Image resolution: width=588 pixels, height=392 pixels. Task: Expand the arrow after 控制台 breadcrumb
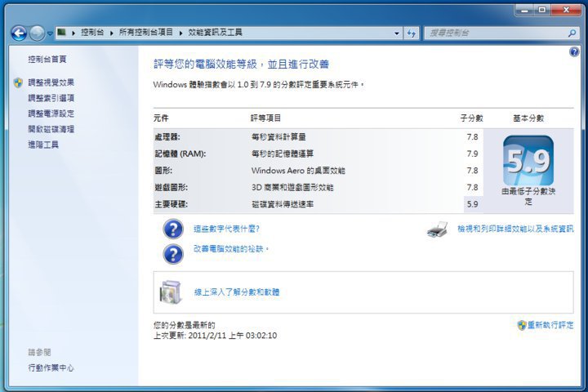112,33
